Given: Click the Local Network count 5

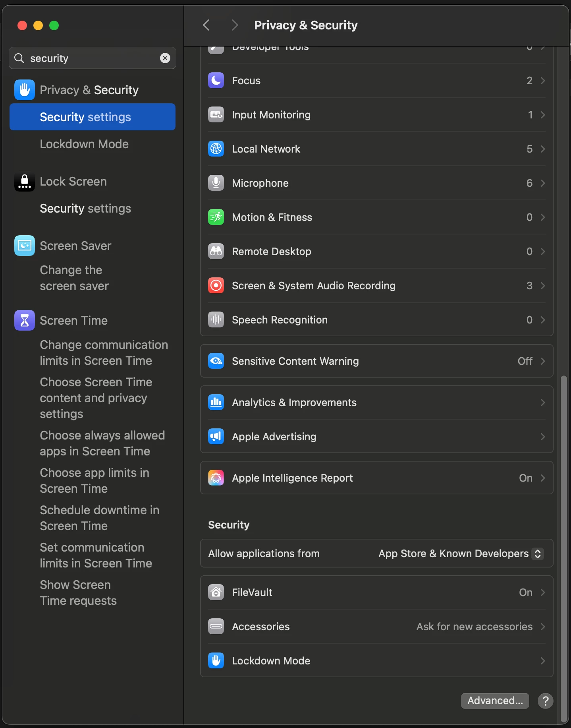Looking at the screenshot, I should [529, 149].
